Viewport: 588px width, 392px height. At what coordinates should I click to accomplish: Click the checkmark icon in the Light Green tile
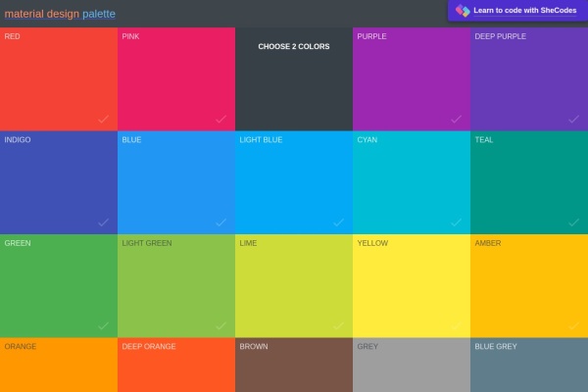tap(220, 325)
